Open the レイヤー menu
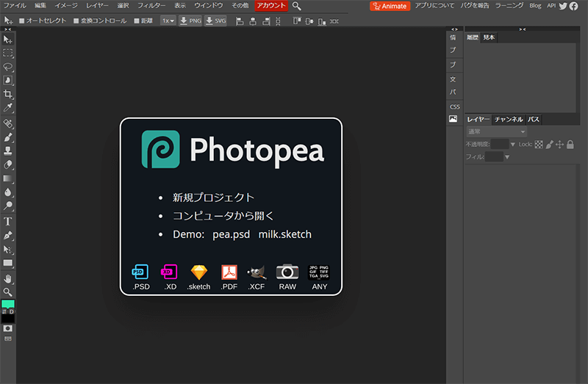588x384 pixels. coord(97,6)
